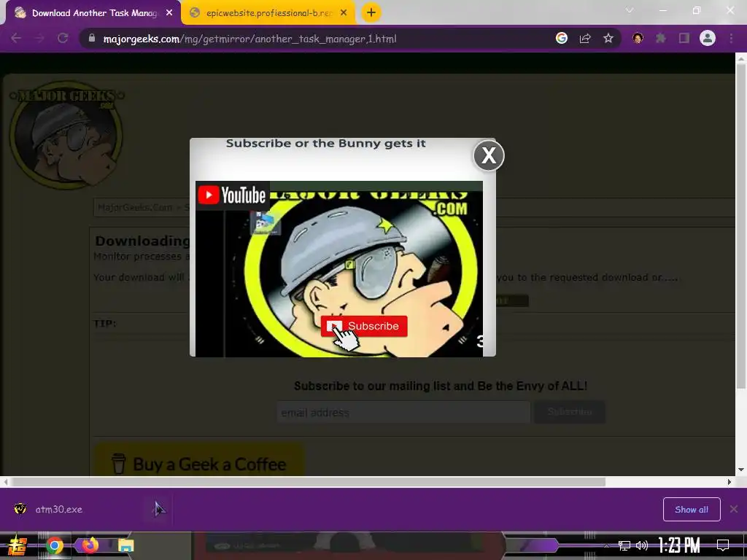This screenshot has width=747, height=560.
Task: Close the epicwebsite tab
Action: tap(344, 13)
